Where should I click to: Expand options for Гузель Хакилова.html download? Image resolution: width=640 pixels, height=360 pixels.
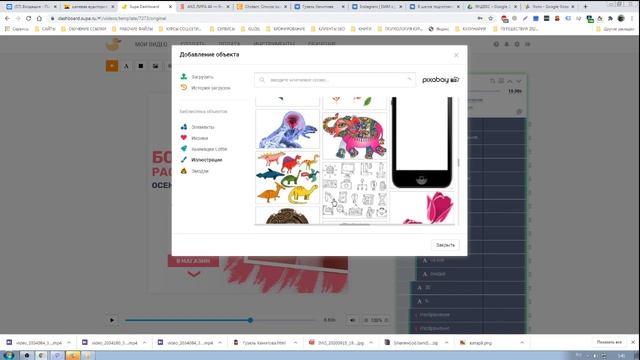coord(295,343)
